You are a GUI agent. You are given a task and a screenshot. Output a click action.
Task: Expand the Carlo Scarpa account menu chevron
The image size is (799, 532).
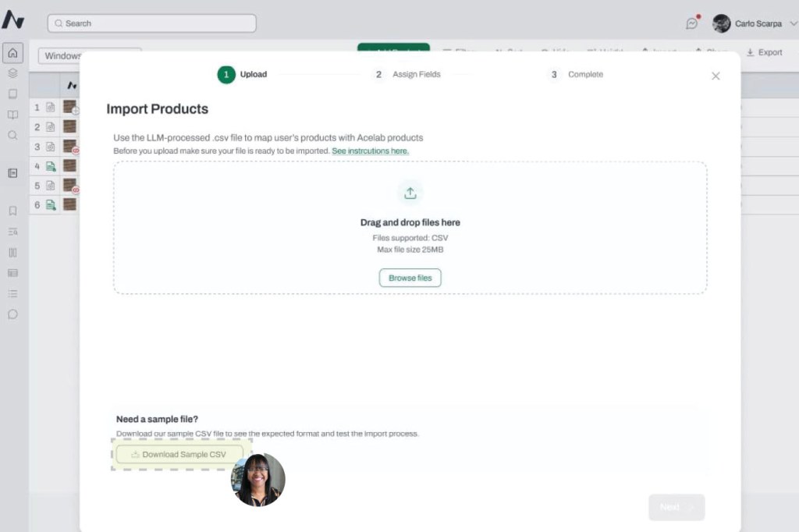(793, 23)
